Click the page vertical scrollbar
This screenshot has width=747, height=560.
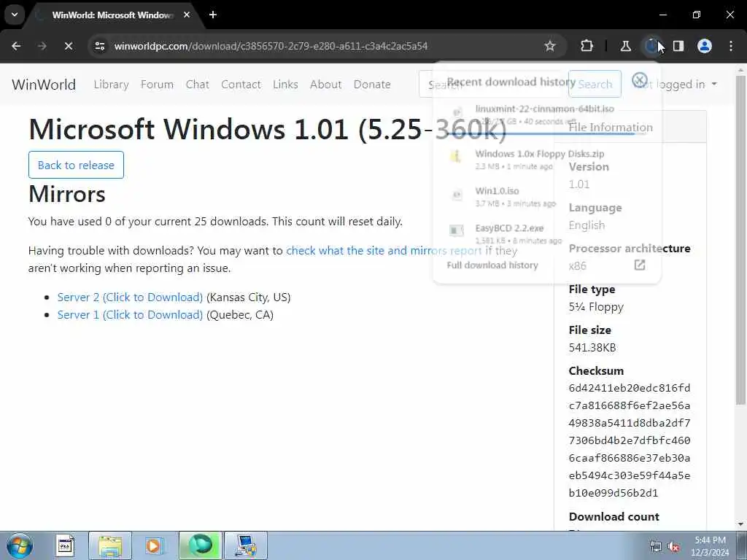[x=740, y=238]
